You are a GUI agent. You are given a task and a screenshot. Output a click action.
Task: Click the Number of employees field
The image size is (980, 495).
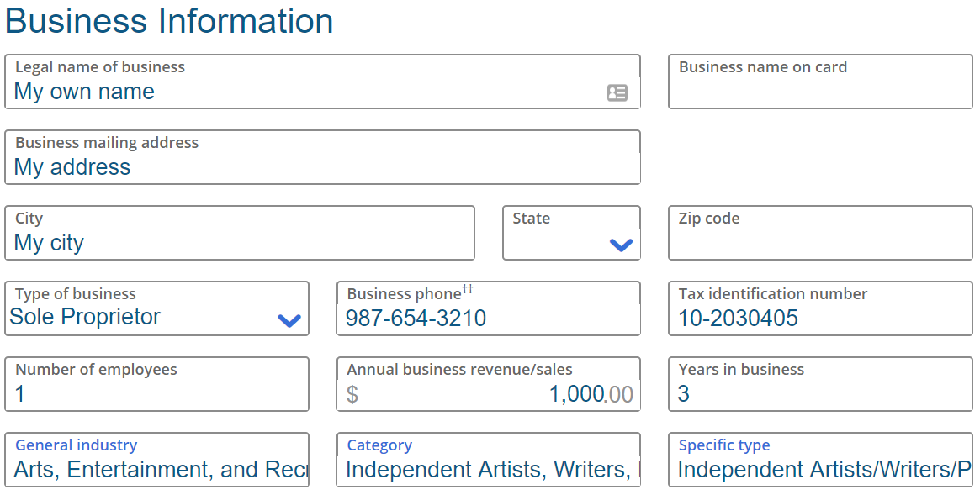coord(156,393)
